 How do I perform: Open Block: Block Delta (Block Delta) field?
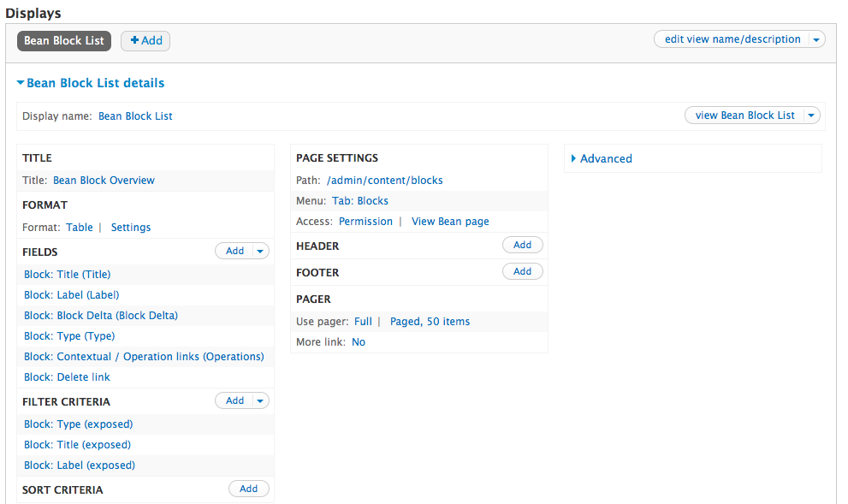pos(101,315)
